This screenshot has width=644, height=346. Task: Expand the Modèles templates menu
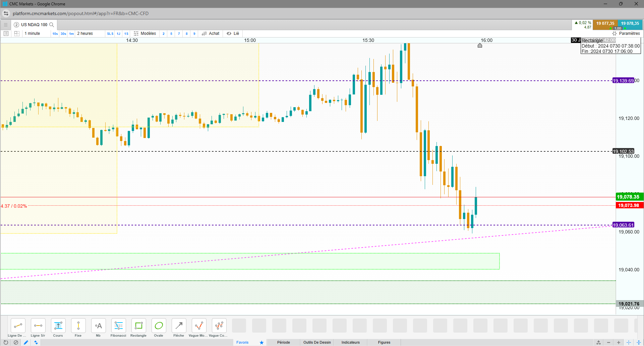(x=145, y=33)
